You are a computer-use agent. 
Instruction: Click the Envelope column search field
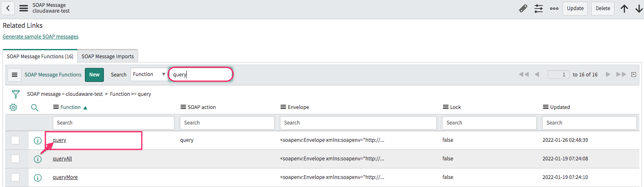[x=358, y=123]
